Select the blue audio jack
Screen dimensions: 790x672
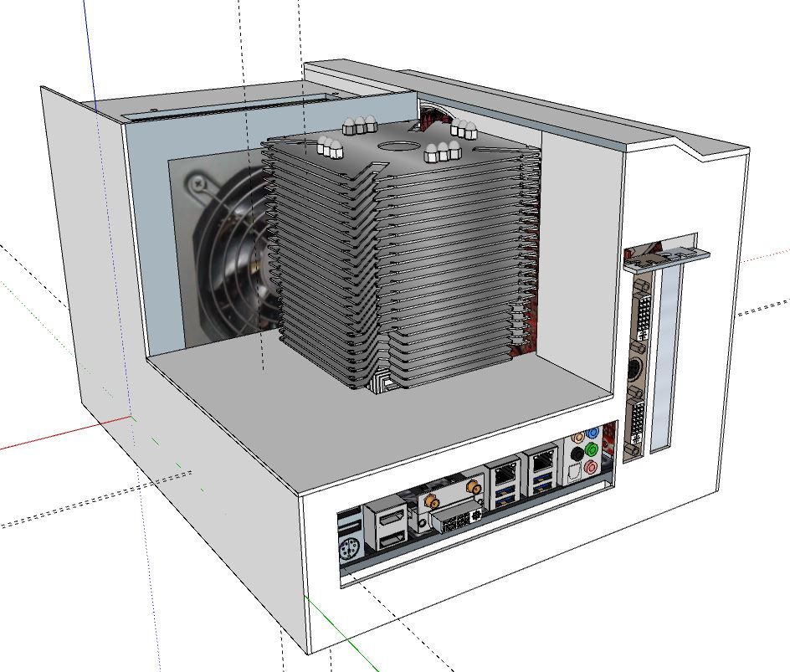(593, 432)
